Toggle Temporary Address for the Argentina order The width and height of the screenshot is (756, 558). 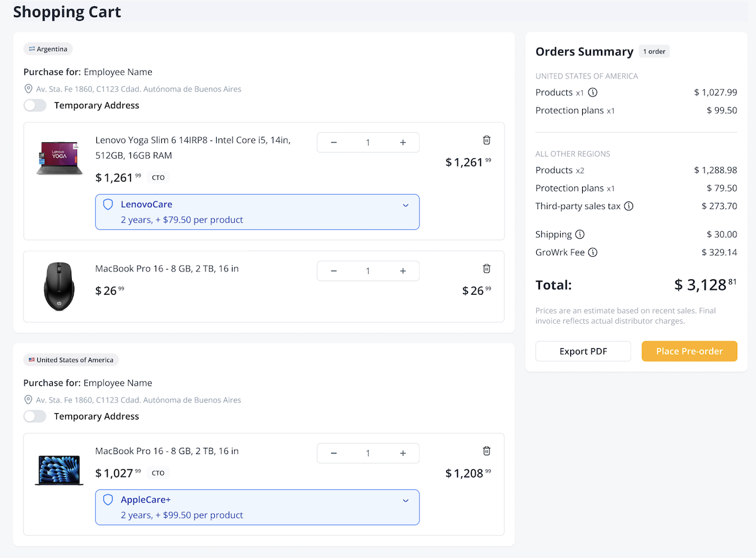coord(35,105)
